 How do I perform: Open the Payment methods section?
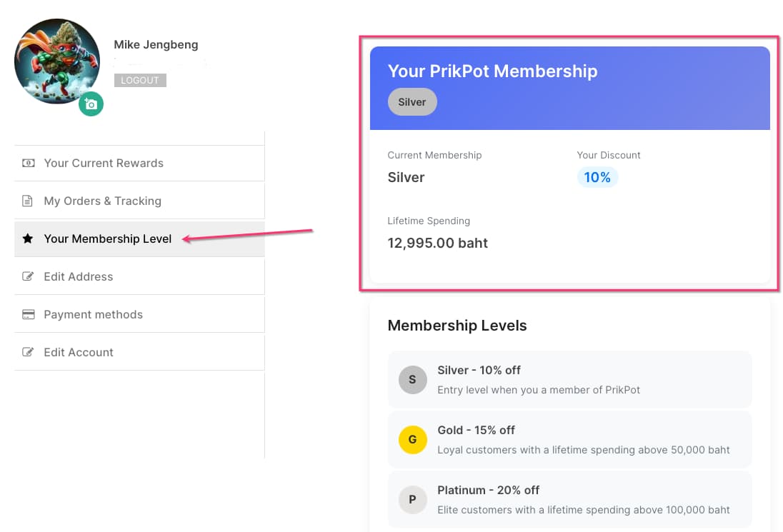[x=93, y=314]
